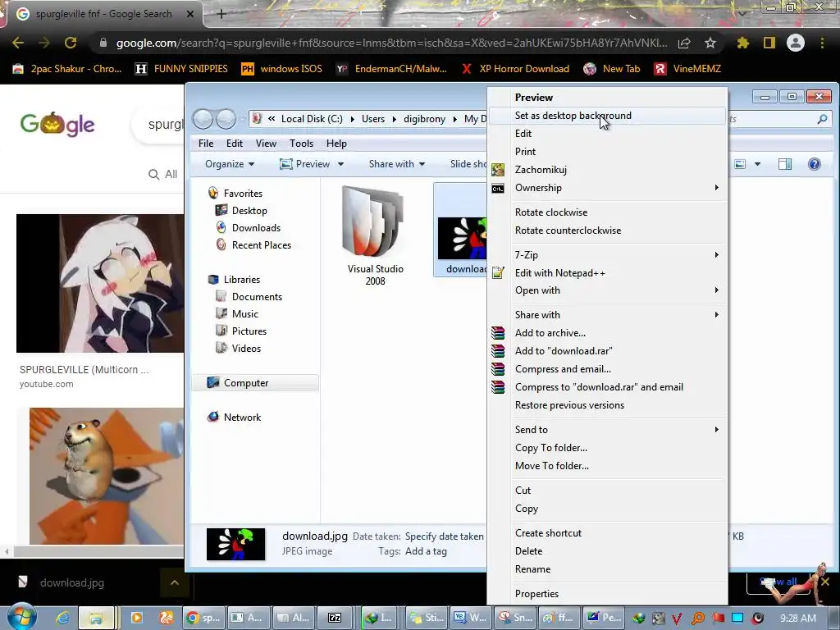Expand download bar item chevron
This screenshot has width=840, height=630.
[175, 582]
